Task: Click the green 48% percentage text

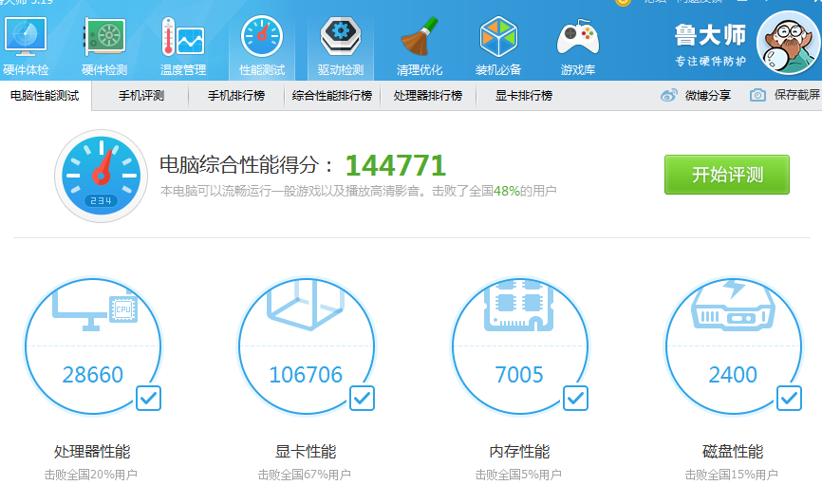Action: (x=507, y=191)
